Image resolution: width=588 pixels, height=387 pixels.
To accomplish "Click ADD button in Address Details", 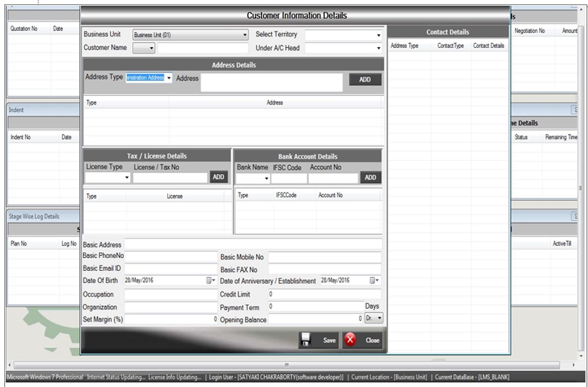I will point(365,79).
